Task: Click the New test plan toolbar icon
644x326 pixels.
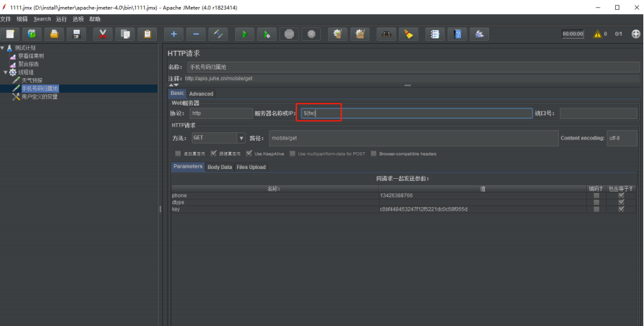Action: click(10, 34)
